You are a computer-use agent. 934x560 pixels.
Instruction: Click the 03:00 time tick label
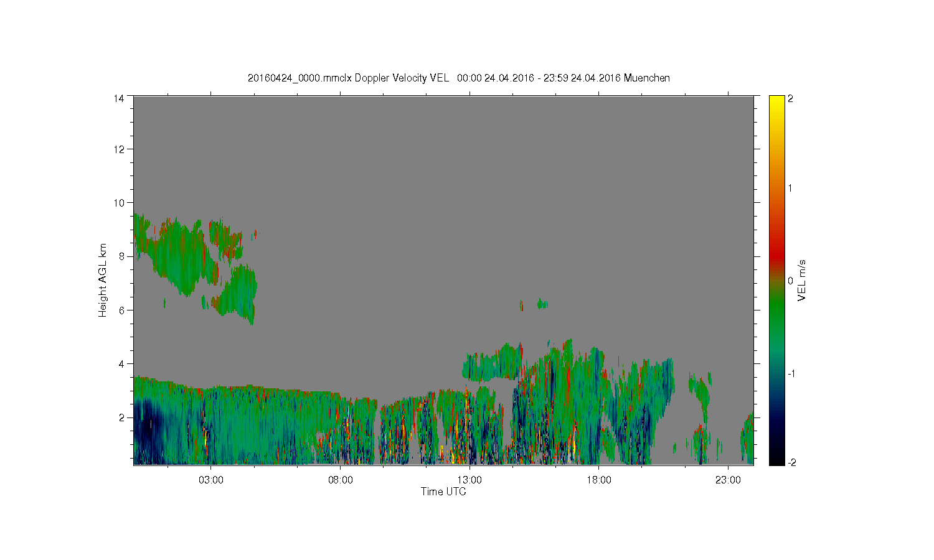[x=211, y=480]
